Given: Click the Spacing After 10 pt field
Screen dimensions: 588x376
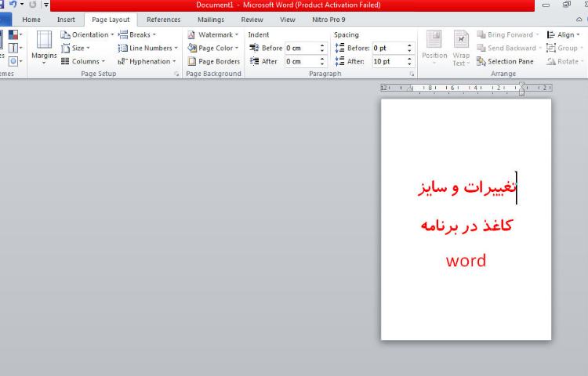Looking at the screenshot, I should pyautogui.click(x=389, y=61).
